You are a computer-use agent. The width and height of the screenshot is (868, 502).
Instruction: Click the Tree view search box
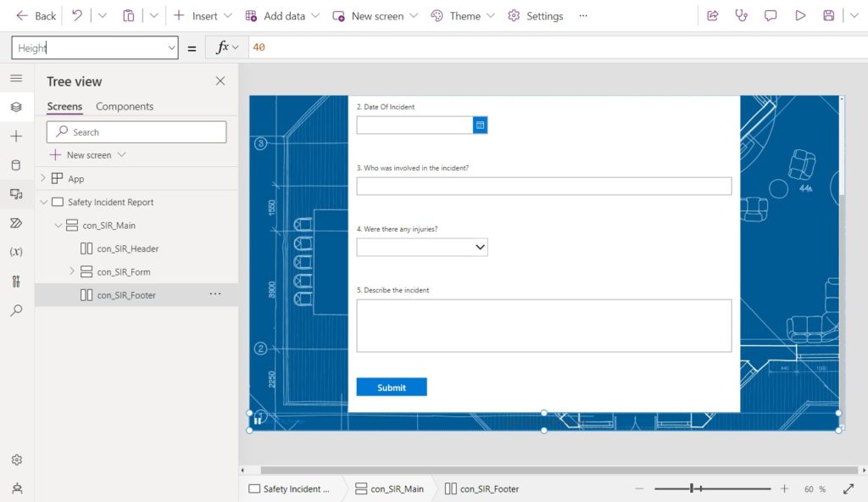136,131
